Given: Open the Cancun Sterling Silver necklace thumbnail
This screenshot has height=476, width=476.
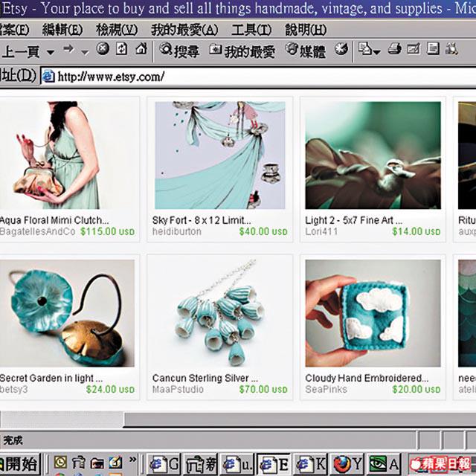Looking at the screenshot, I should click(x=220, y=313).
